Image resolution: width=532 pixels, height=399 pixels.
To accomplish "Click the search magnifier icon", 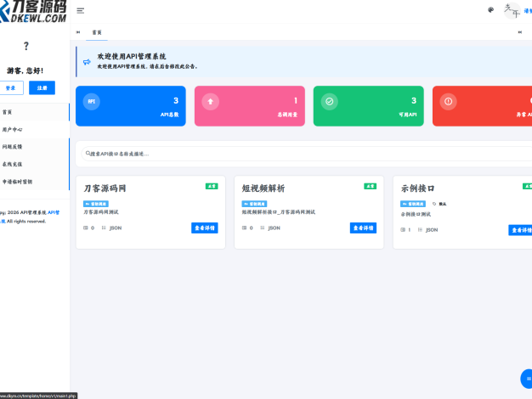I will (x=88, y=154).
